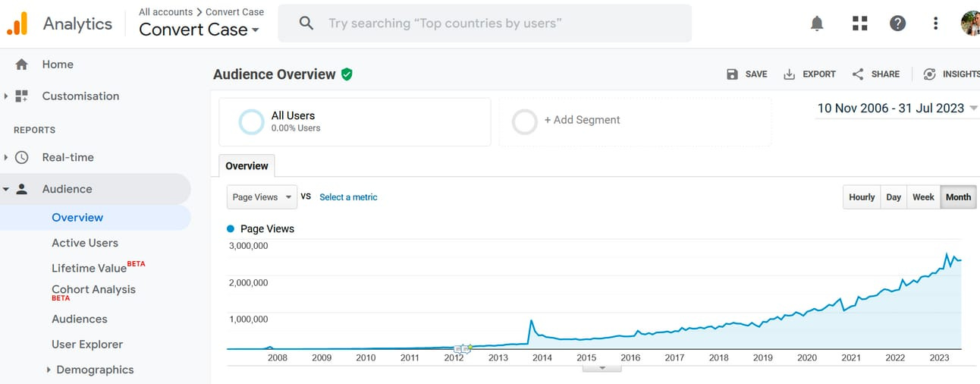Click the SAVE button label
The height and width of the screenshot is (384, 980).
(x=756, y=74)
